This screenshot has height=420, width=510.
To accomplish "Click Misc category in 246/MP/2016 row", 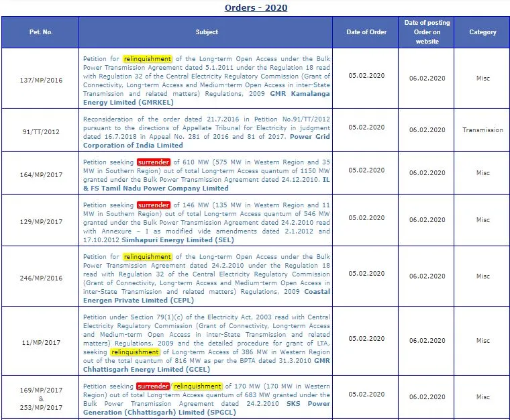I will click(x=482, y=276).
